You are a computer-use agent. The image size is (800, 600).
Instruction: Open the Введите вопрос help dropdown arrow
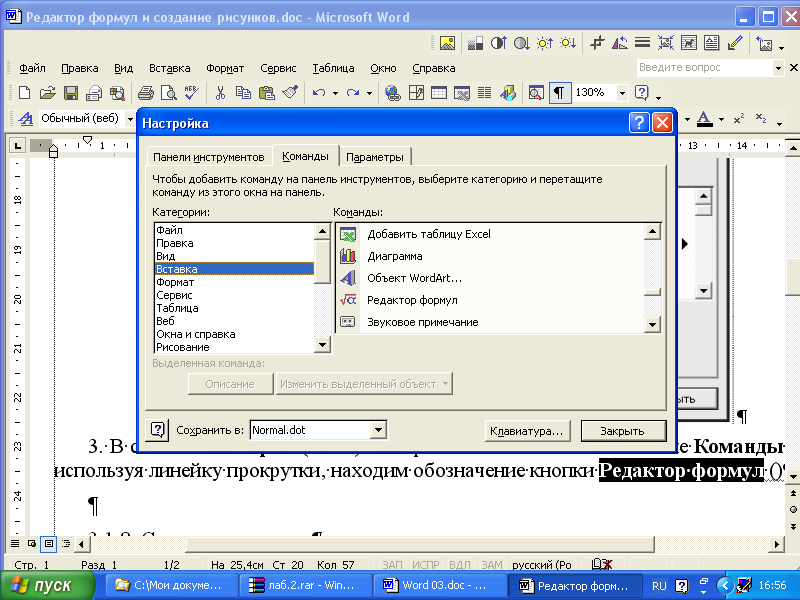(x=778, y=67)
